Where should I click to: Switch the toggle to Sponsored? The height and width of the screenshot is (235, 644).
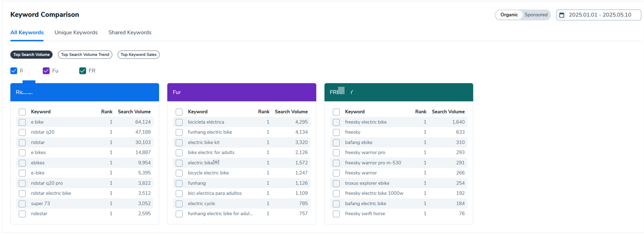536,15
